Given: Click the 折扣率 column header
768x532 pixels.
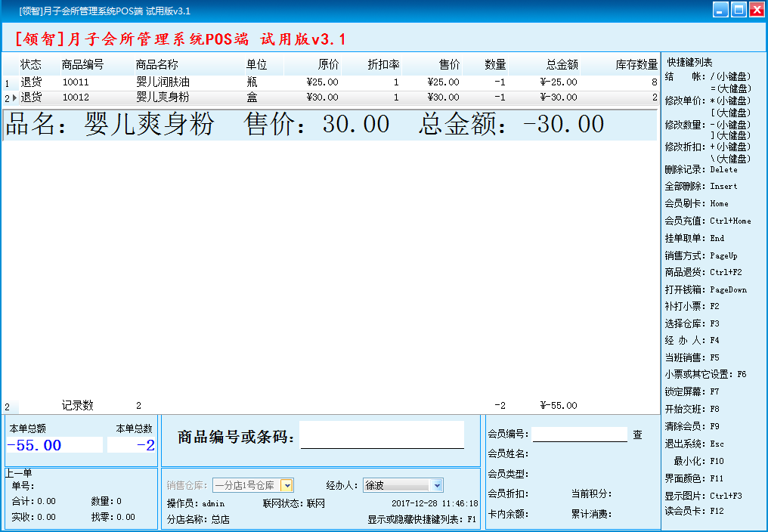Looking at the screenshot, I should pos(382,65).
